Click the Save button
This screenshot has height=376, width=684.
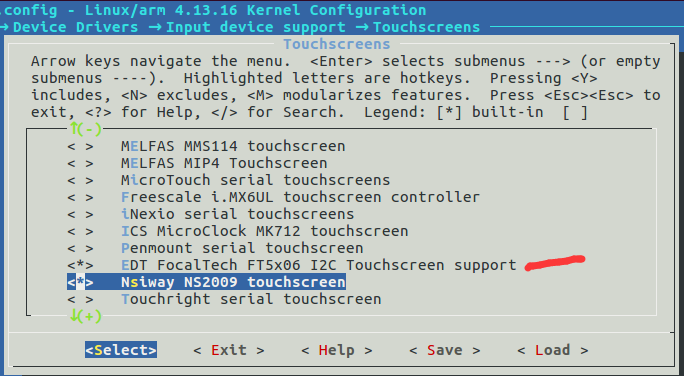tap(445, 350)
